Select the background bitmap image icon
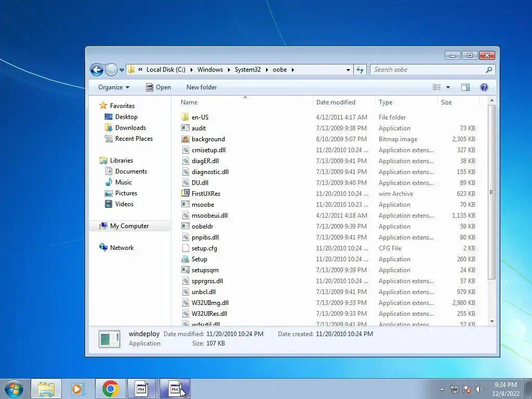 coord(185,139)
